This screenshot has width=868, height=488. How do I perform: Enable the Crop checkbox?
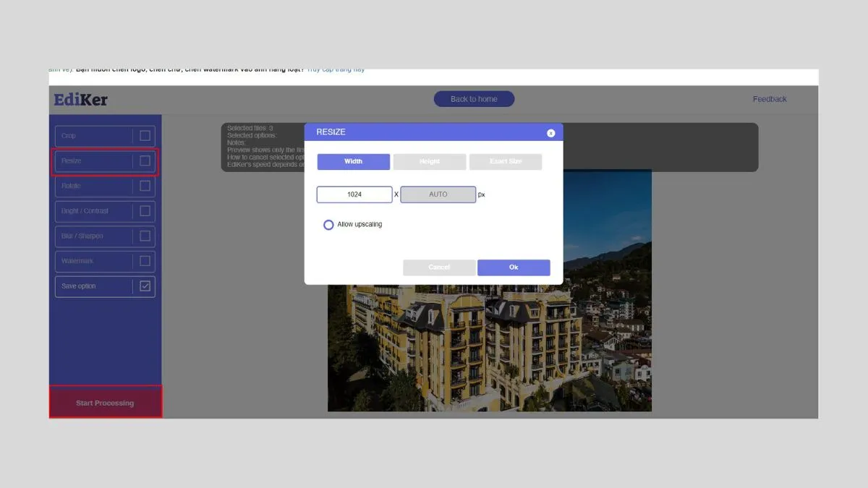pyautogui.click(x=146, y=135)
